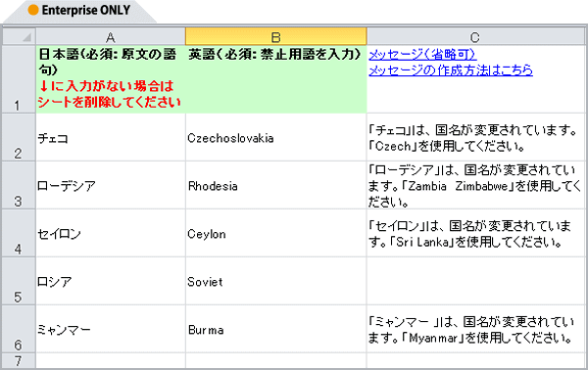Viewport: 588px width, 370px height.
Task: Select the ミャンマー cell in column A
Action: click(111, 329)
